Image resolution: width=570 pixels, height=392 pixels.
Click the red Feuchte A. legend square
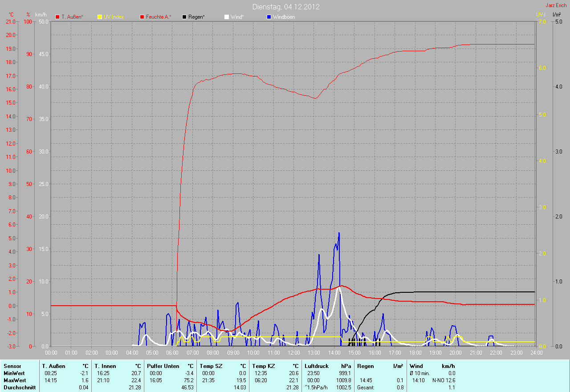pos(142,17)
